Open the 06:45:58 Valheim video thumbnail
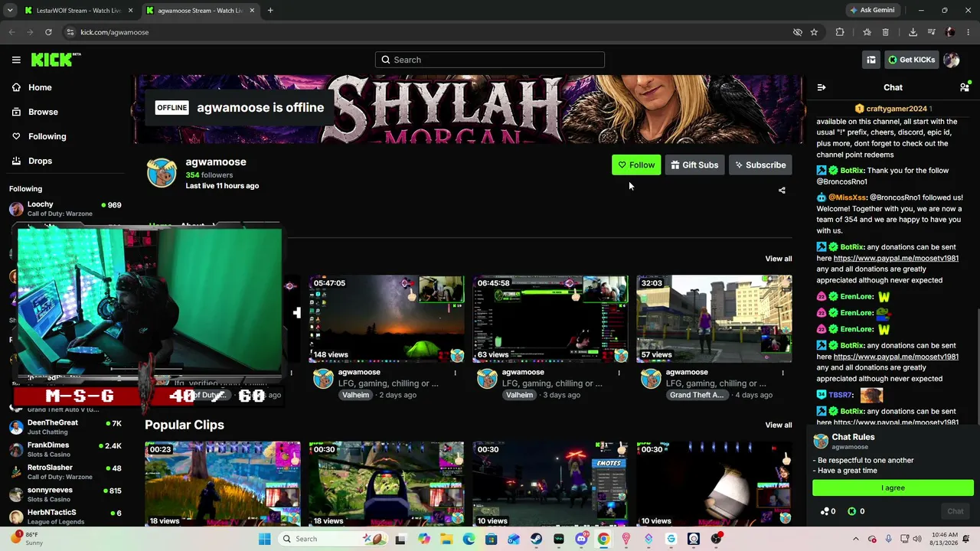 pyautogui.click(x=550, y=319)
